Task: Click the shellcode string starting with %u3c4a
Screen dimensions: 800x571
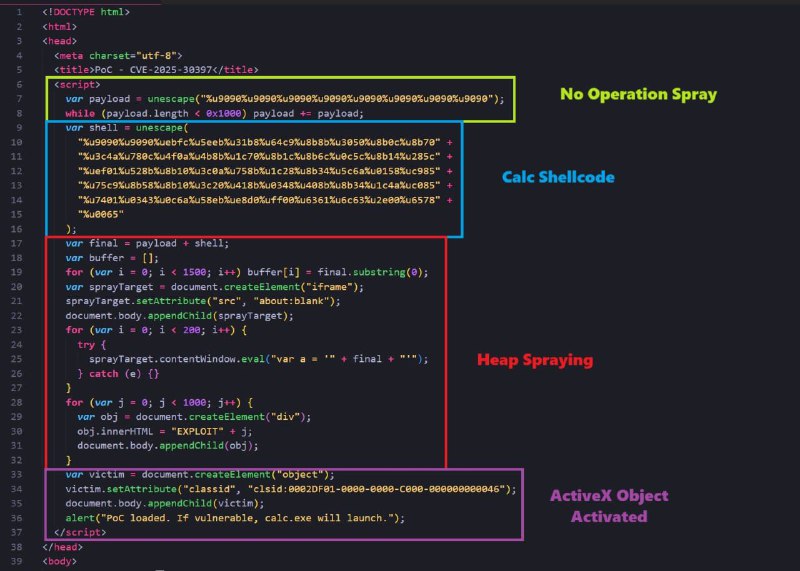Action: 259,156
